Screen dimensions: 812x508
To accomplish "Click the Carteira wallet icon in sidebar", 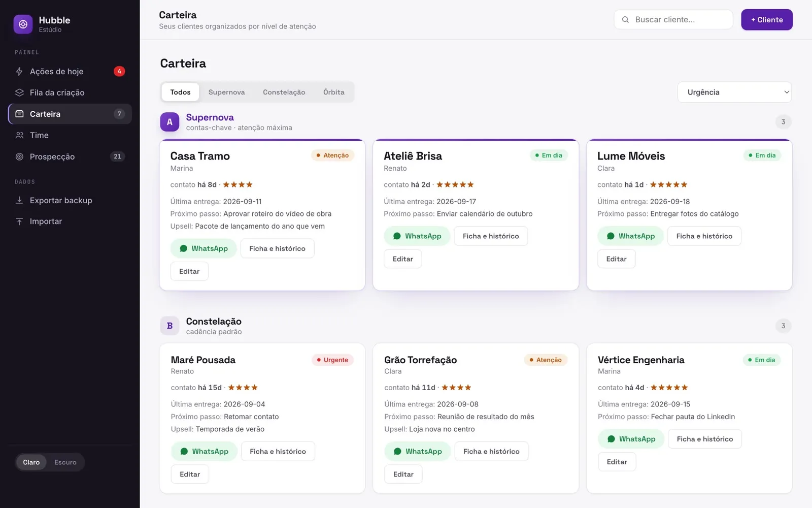I will point(19,114).
